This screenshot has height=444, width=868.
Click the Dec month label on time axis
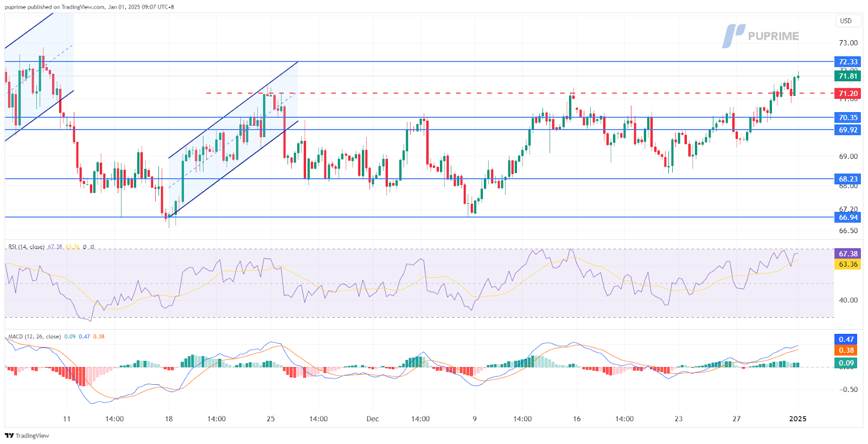[373, 419]
